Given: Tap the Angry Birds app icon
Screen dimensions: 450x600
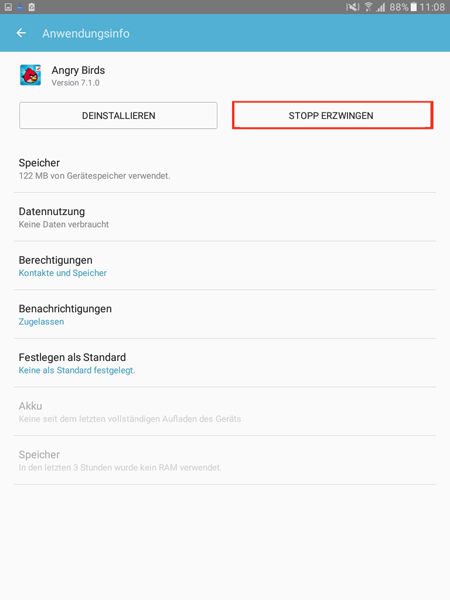Looking at the screenshot, I should [31, 75].
